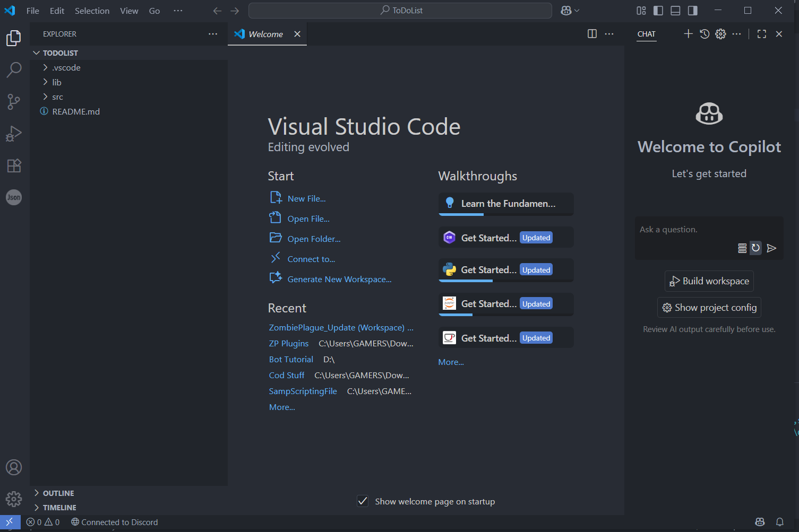Select the Welcome editor tab

click(267, 34)
